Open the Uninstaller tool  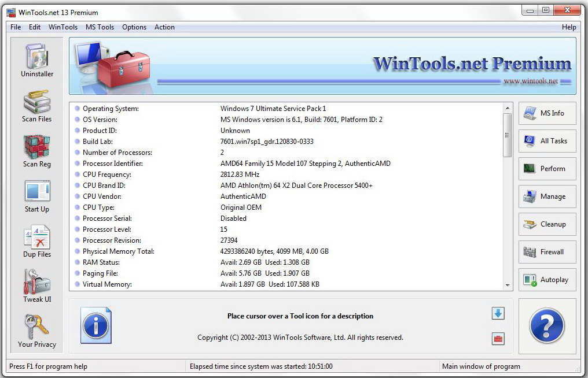[x=37, y=60]
